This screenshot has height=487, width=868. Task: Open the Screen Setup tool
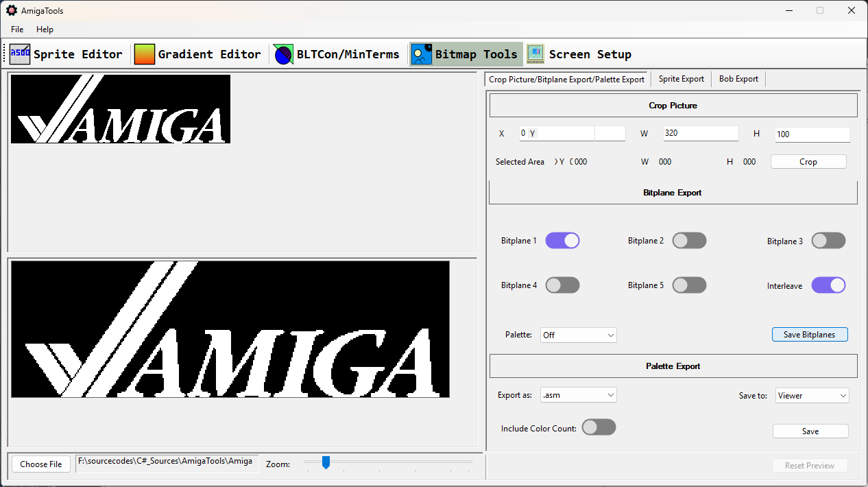click(x=579, y=54)
